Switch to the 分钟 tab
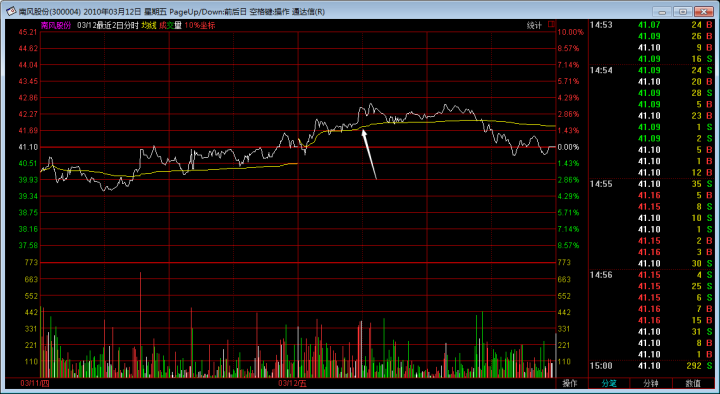720x394 pixels. [x=651, y=383]
